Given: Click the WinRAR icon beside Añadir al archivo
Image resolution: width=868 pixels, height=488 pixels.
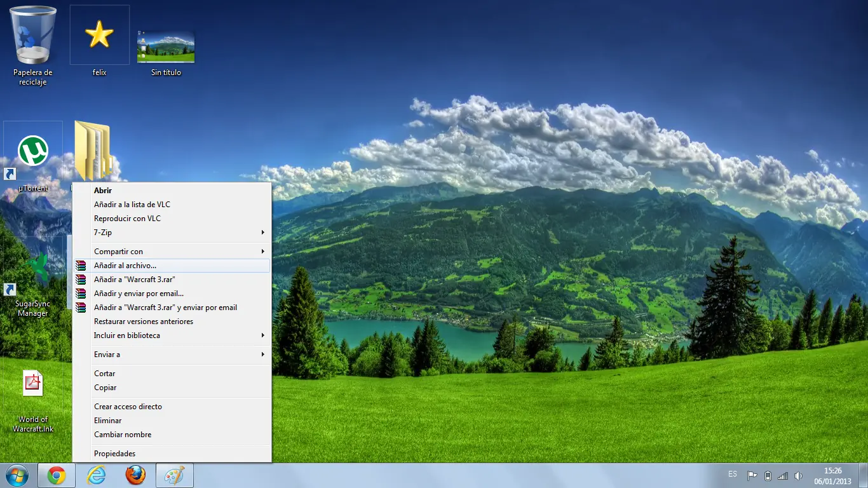Looking at the screenshot, I should [81, 266].
